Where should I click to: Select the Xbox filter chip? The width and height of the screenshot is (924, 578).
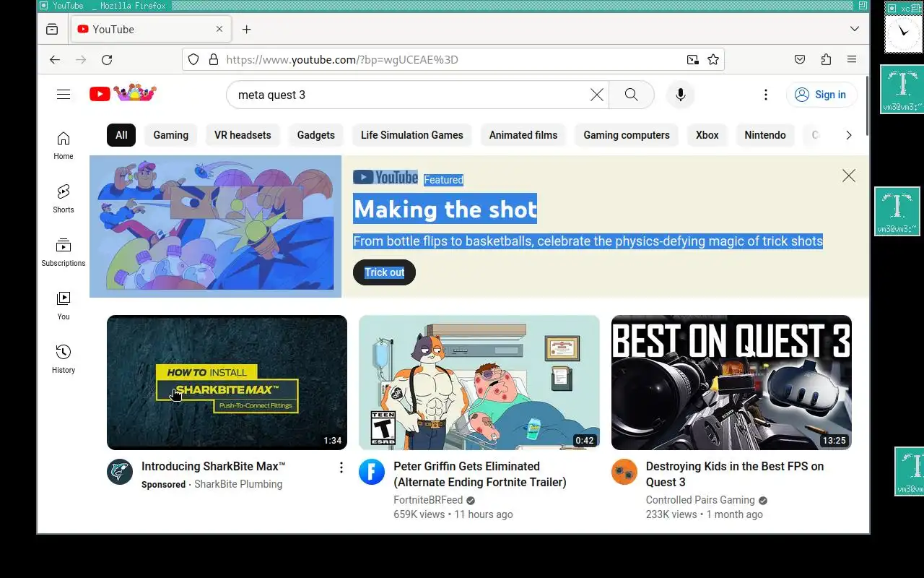pyautogui.click(x=707, y=135)
